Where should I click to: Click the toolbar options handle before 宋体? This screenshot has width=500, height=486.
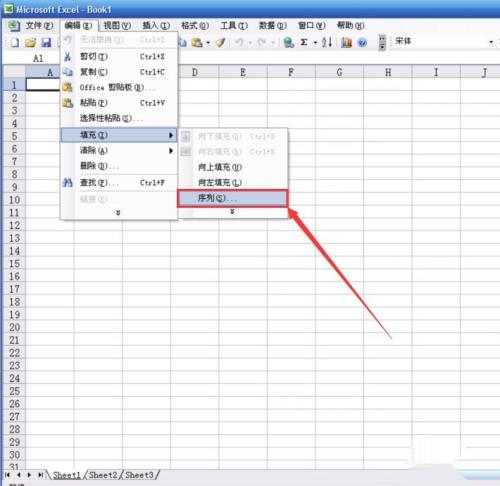[x=382, y=42]
